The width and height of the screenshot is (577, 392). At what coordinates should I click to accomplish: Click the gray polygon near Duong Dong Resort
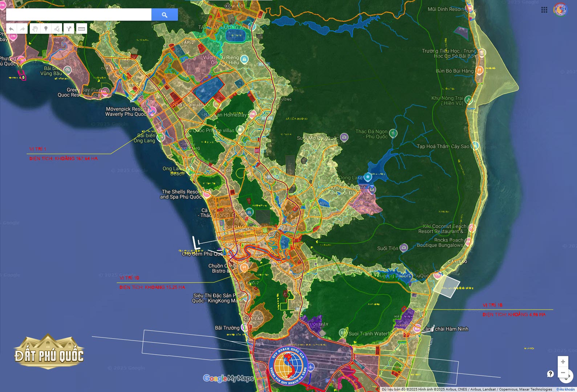tap(447, 286)
